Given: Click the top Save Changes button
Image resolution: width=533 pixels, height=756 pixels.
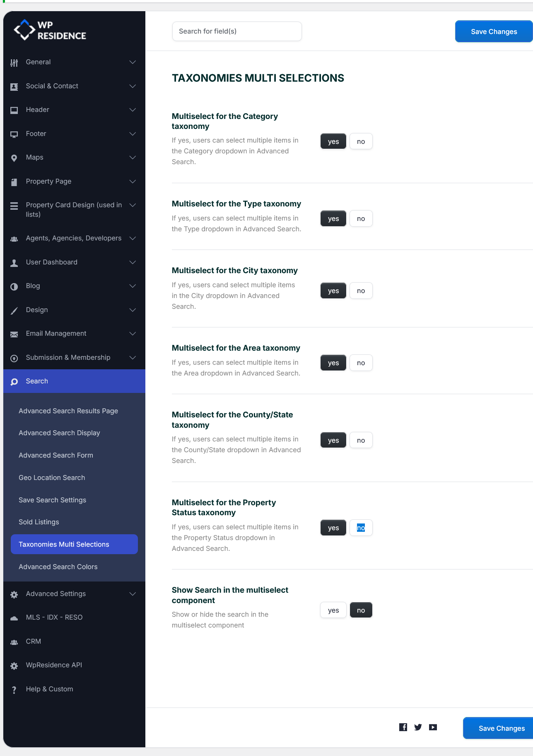Looking at the screenshot, I should click(x=494, y=31).
